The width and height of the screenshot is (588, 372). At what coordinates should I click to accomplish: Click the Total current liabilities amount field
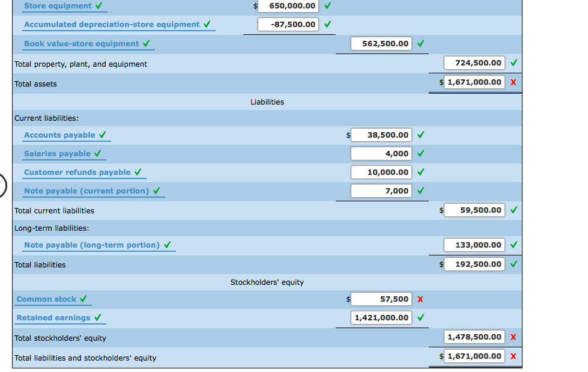(x=474, y=210)
